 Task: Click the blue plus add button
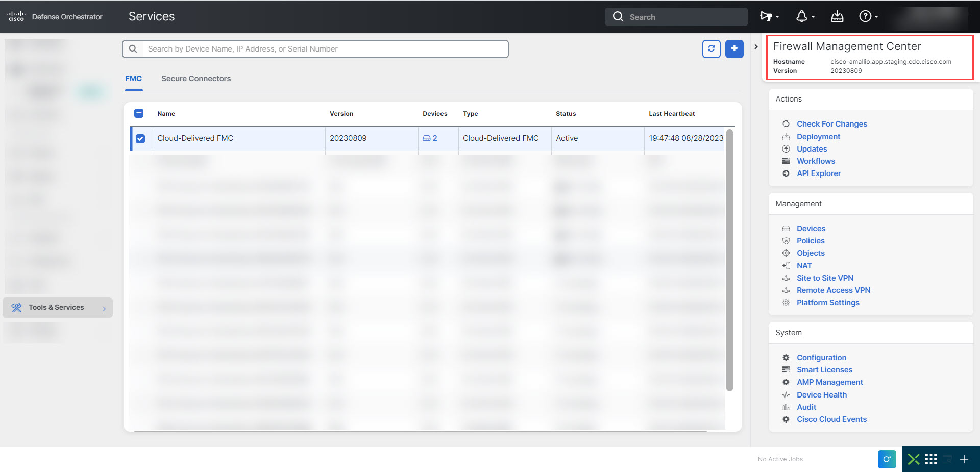click(734, 49)
